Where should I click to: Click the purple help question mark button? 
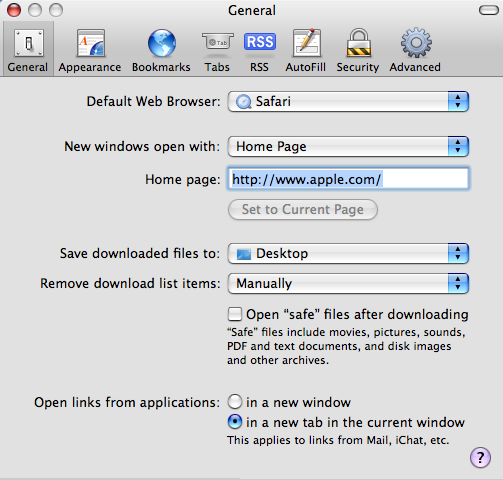[x=480, y=458]
